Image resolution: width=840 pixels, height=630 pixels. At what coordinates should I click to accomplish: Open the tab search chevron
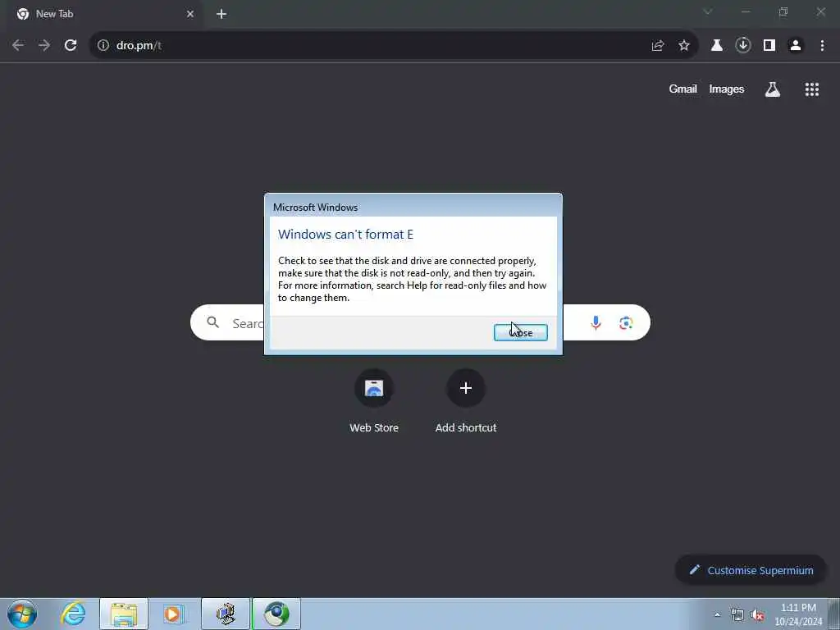708,11
